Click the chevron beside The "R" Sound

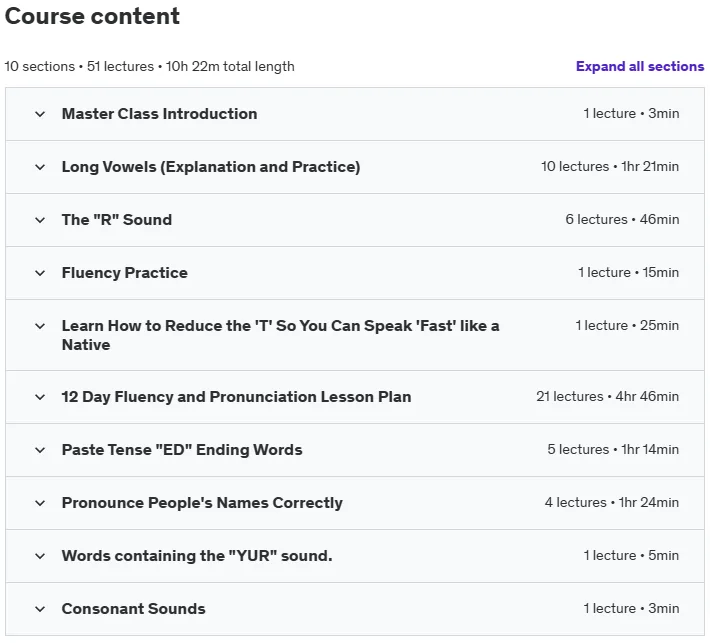point(40,220)
